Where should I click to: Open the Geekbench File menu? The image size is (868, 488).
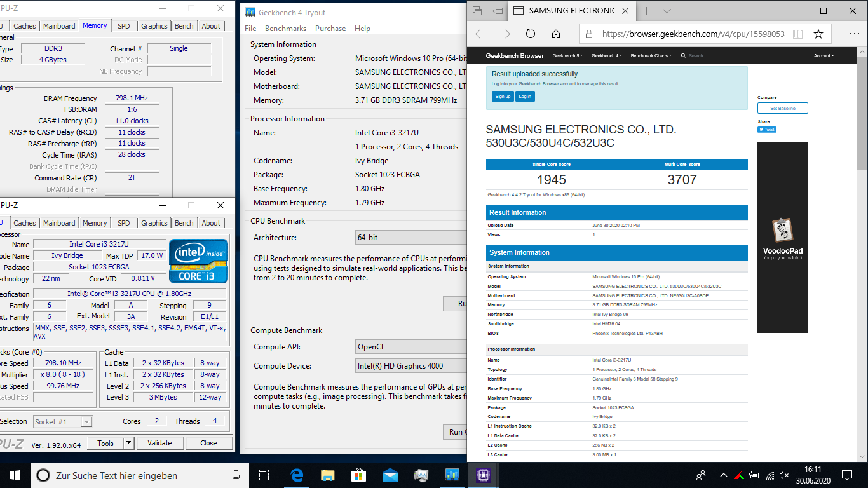(250, 29)
